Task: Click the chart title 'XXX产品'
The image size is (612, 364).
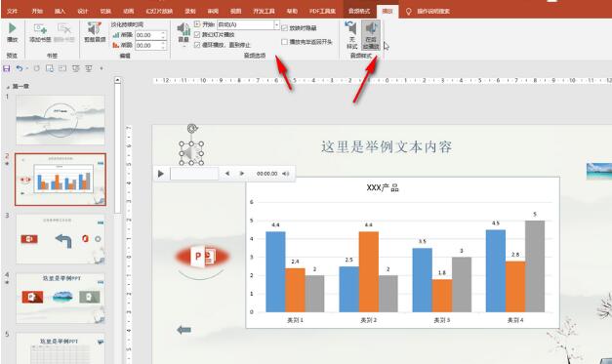Action: coord(383,187)
